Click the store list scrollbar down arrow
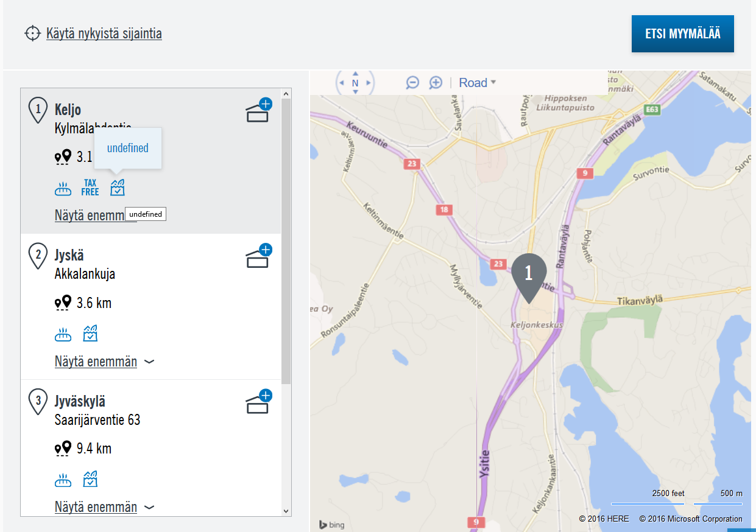Screen dimensions: 756x532 (286, 511)
